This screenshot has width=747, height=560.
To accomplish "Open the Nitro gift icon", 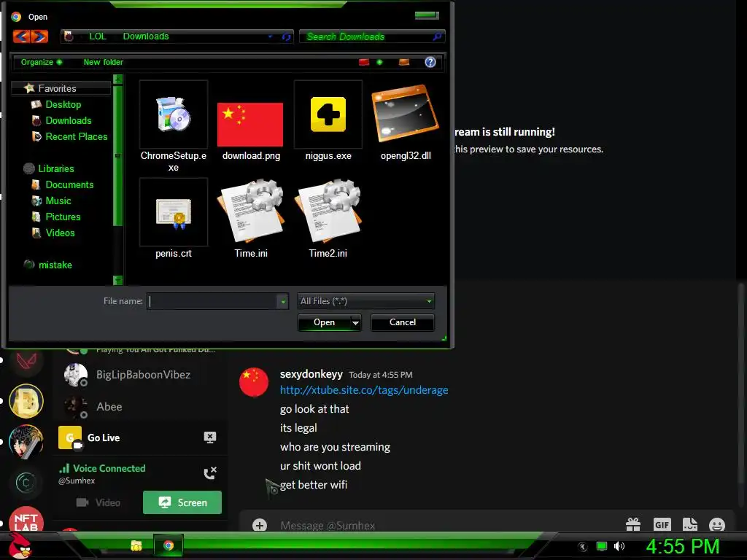I will click(633, 524).
